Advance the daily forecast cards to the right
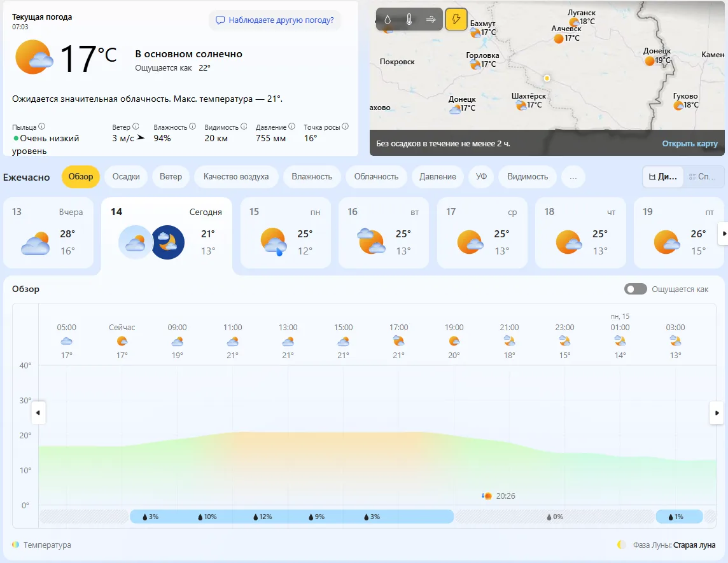This screenshot has height=563, width=728. (x=723, y=234)
